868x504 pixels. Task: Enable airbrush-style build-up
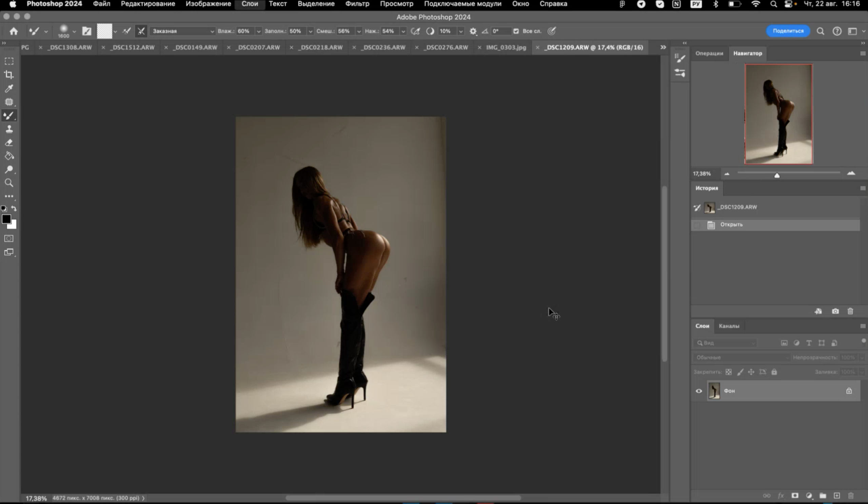(x=415, y=31)
